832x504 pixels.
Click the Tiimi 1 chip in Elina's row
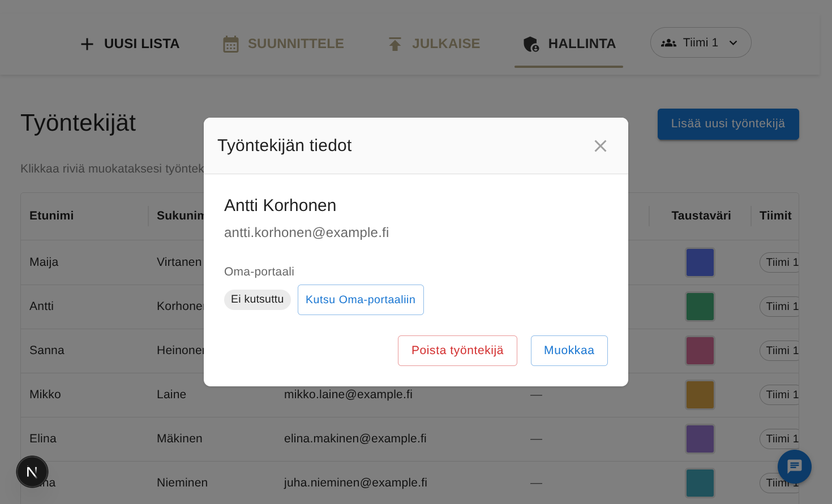[x=779, y=439]
